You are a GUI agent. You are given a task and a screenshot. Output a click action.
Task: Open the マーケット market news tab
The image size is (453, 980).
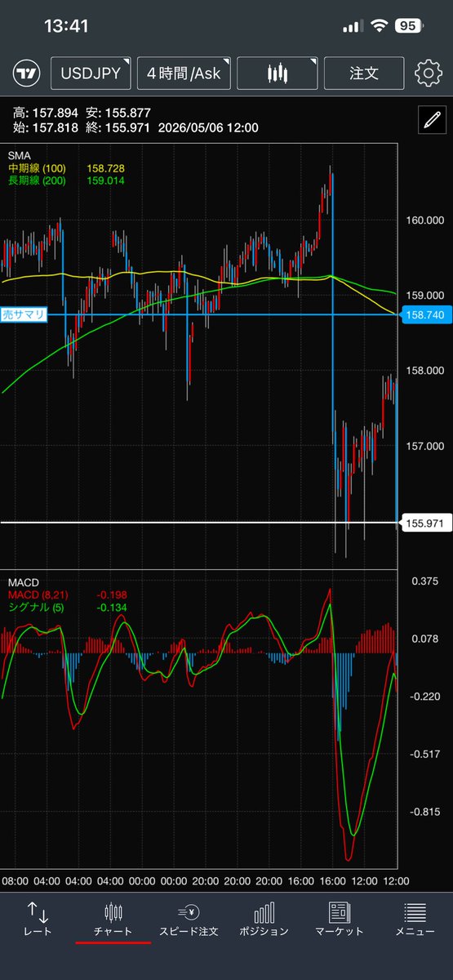340,919
